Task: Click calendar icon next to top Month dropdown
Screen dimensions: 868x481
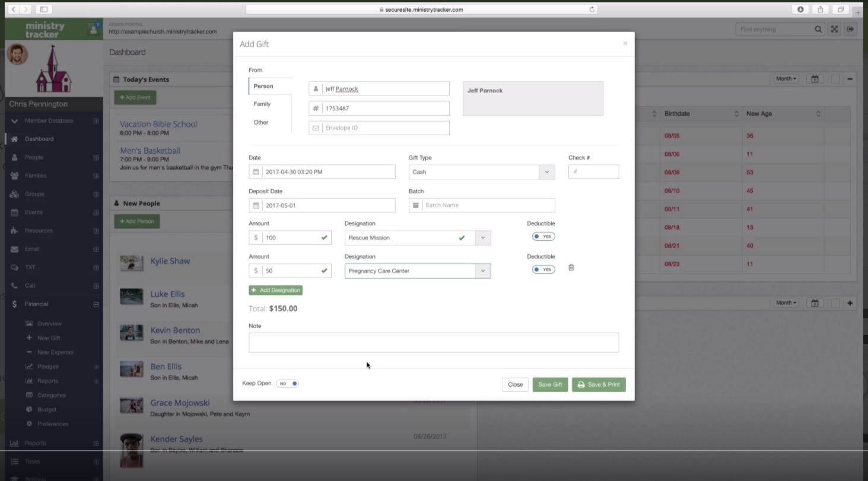Action: (815, 79)
